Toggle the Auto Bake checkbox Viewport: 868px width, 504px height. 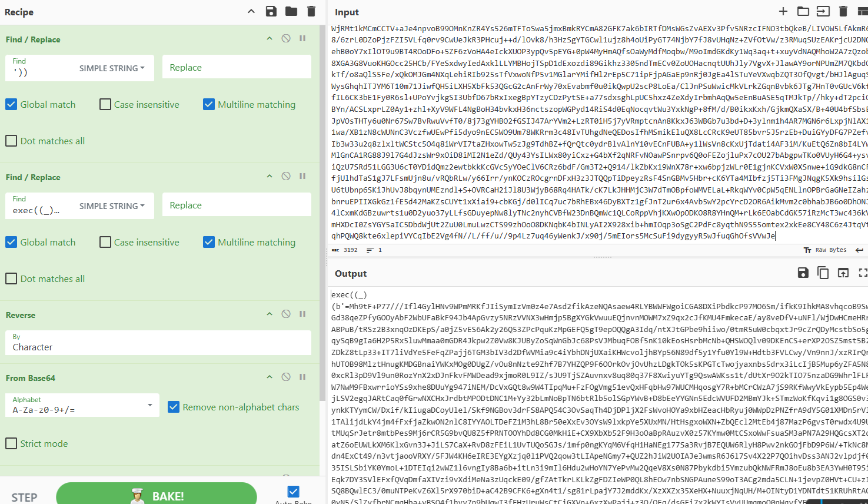[293, 491]
